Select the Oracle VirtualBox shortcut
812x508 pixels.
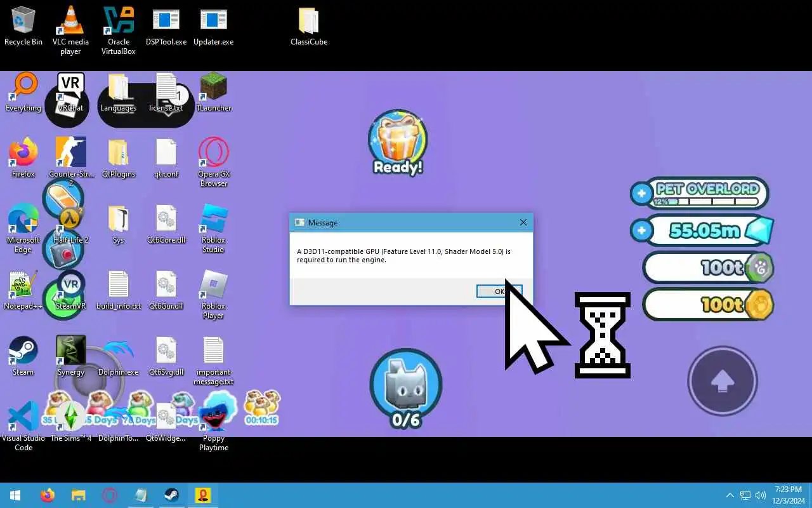tap(119, 30)
